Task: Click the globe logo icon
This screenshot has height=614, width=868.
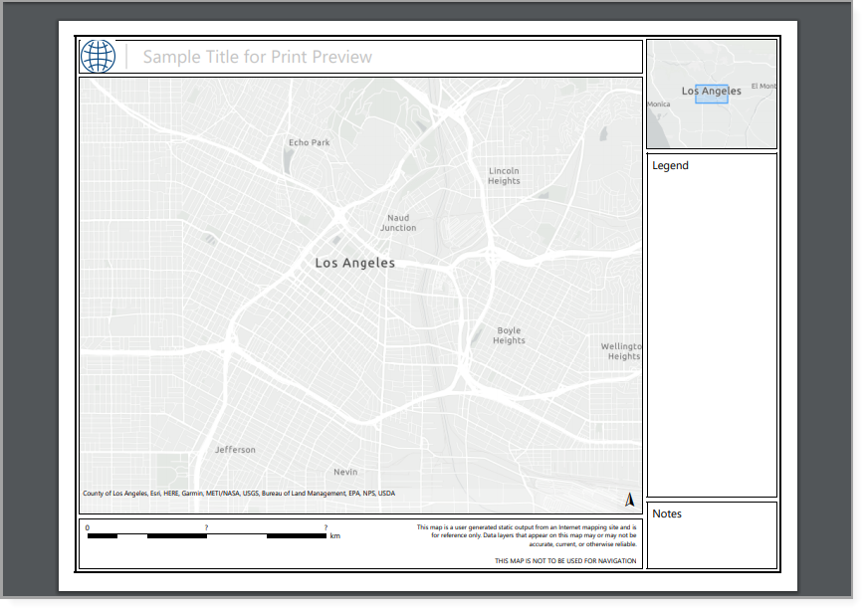Action: [x=99, y=57]
